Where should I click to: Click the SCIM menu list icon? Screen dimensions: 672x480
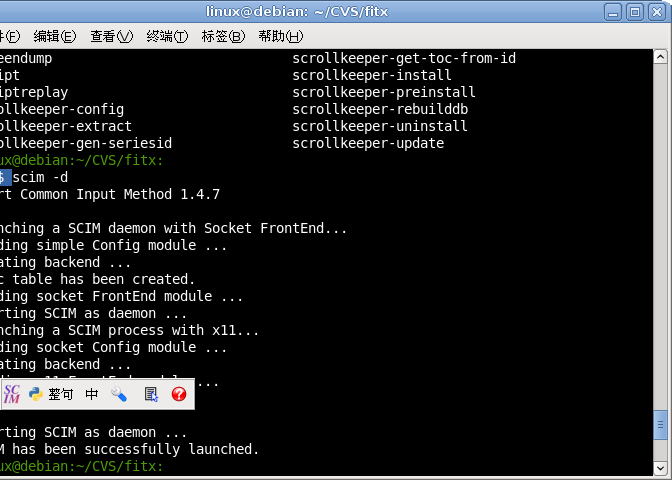point(151,394)
